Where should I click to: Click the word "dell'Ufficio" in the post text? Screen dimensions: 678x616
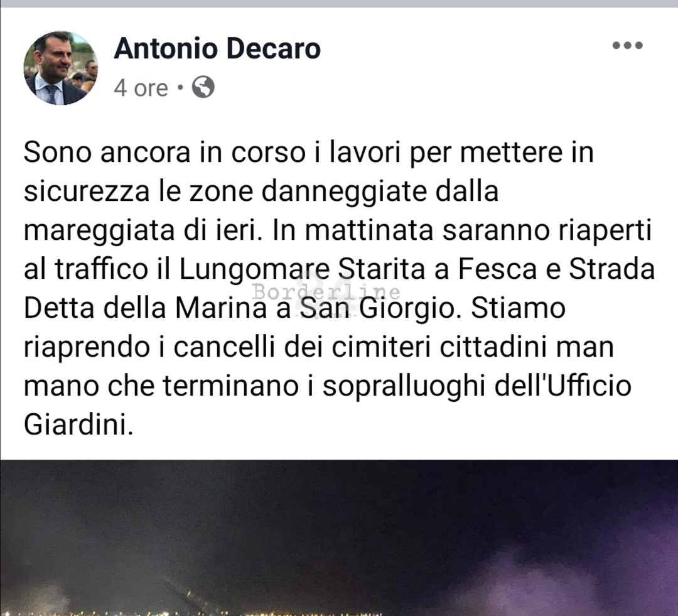[x=562, y=386]
